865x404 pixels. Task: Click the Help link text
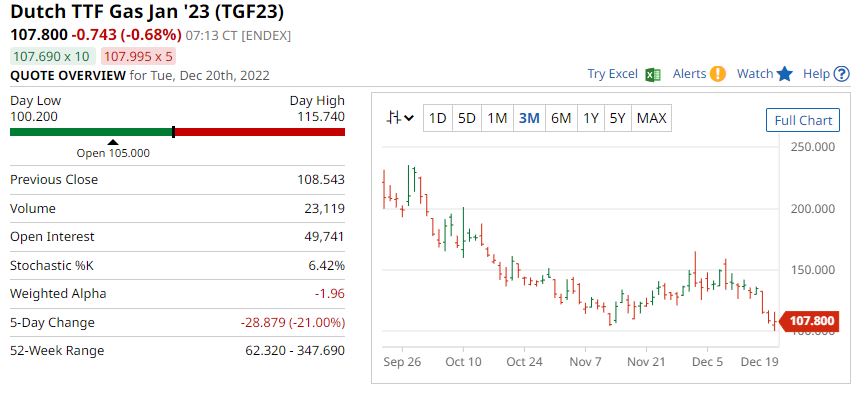817,74
